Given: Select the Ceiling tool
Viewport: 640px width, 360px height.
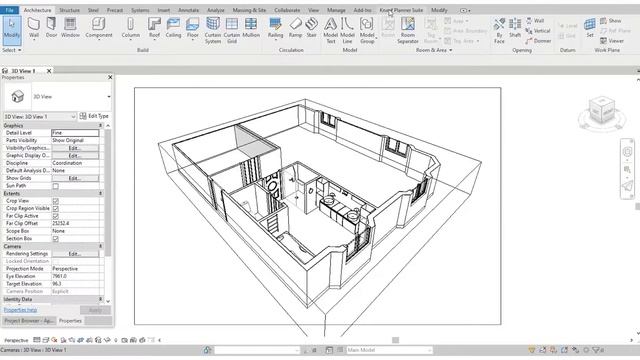Looking at the screenshot, I should point(173,28).
